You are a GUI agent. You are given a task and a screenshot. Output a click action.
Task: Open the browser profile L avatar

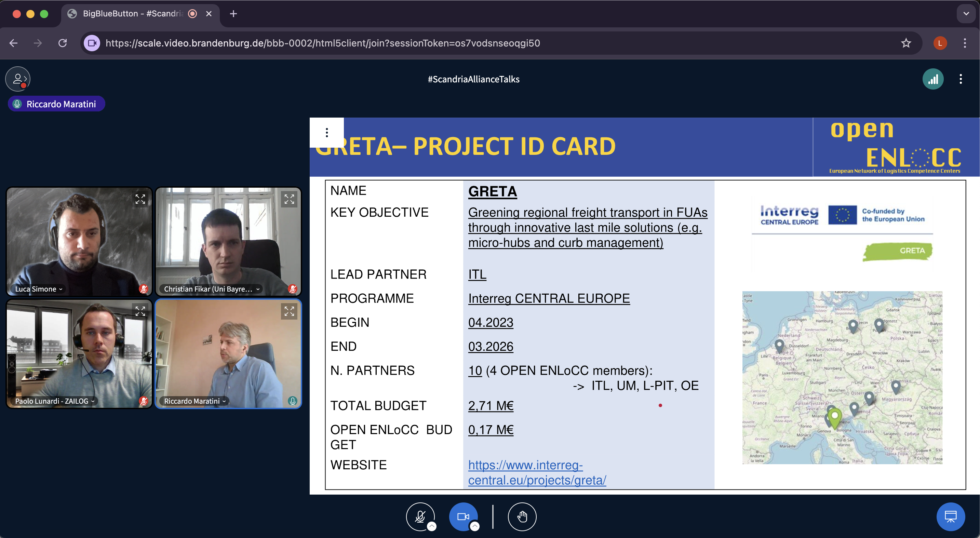[x=940, y=43]
